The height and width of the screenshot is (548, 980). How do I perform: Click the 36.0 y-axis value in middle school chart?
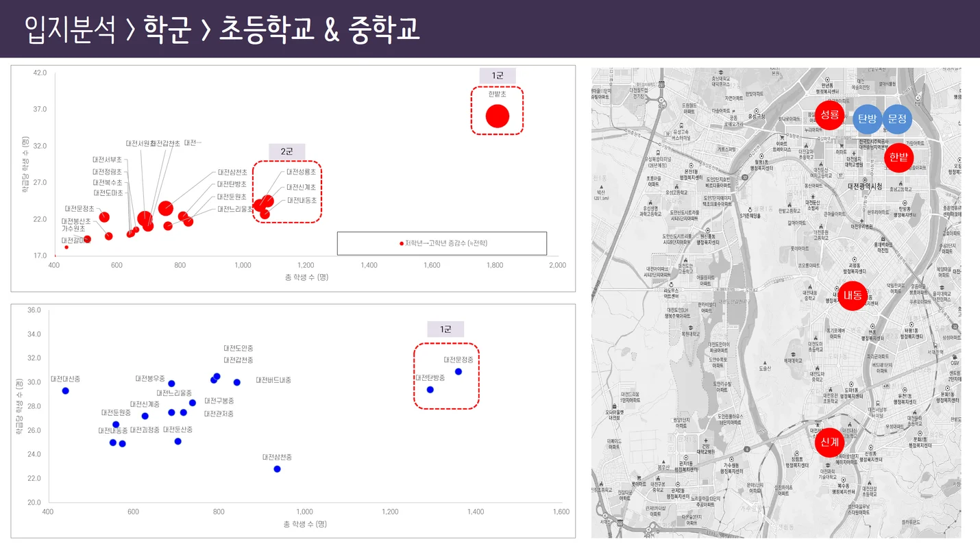tap(34, 310)
